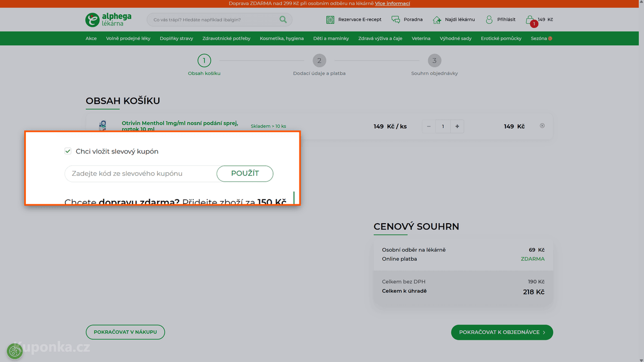Select step 1 Obsah košíku

pos(204,65)
